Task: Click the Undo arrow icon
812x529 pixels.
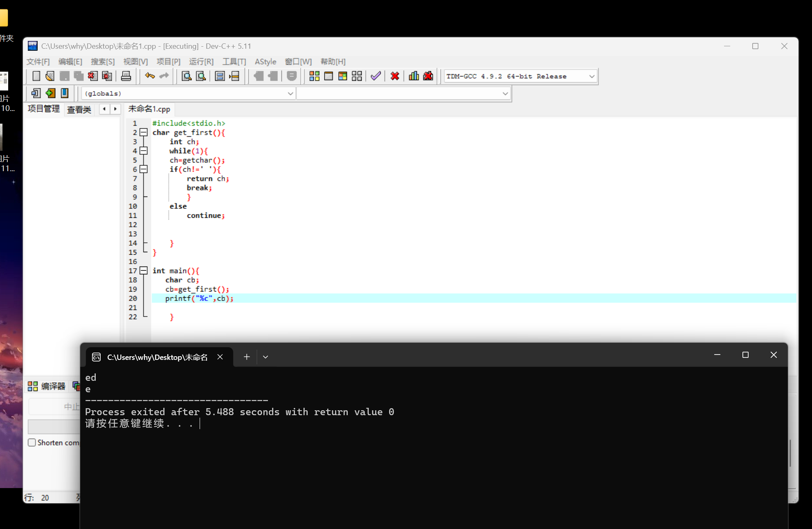Action: point(150,76)
